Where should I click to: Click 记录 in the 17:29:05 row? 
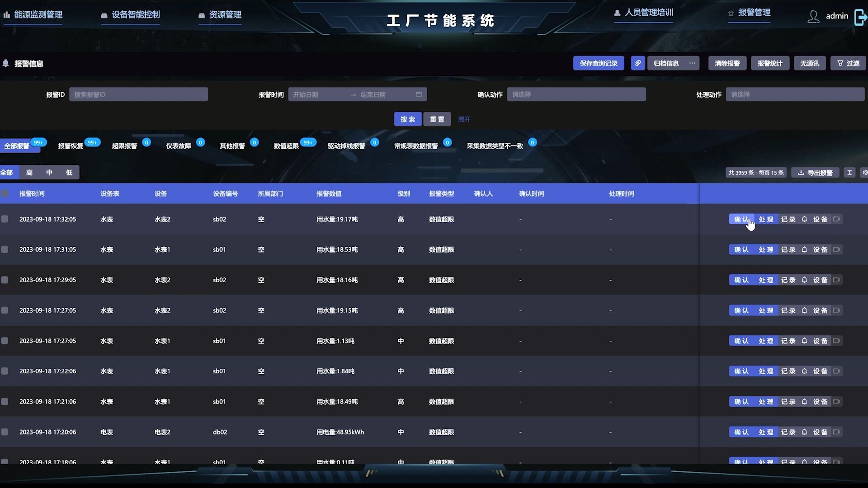pyautogui.click(x=788, y=280)
